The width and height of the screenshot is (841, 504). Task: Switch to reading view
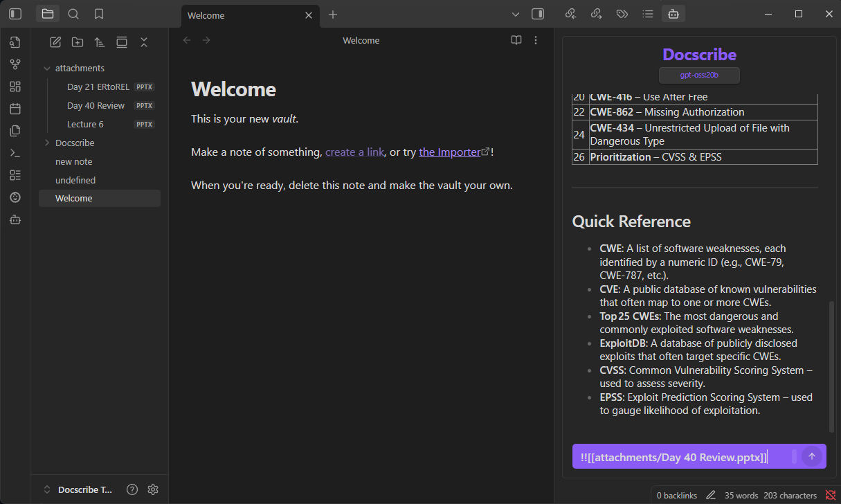[x=516, y=40]
